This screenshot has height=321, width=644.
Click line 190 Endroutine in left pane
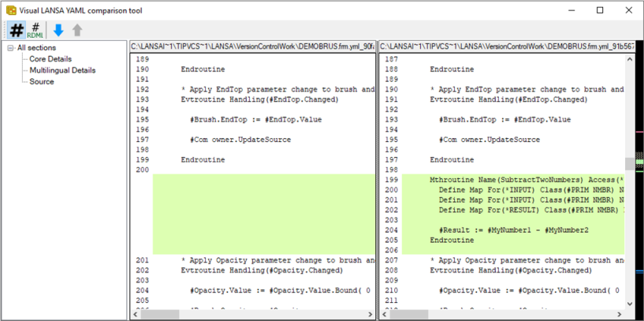203,69
